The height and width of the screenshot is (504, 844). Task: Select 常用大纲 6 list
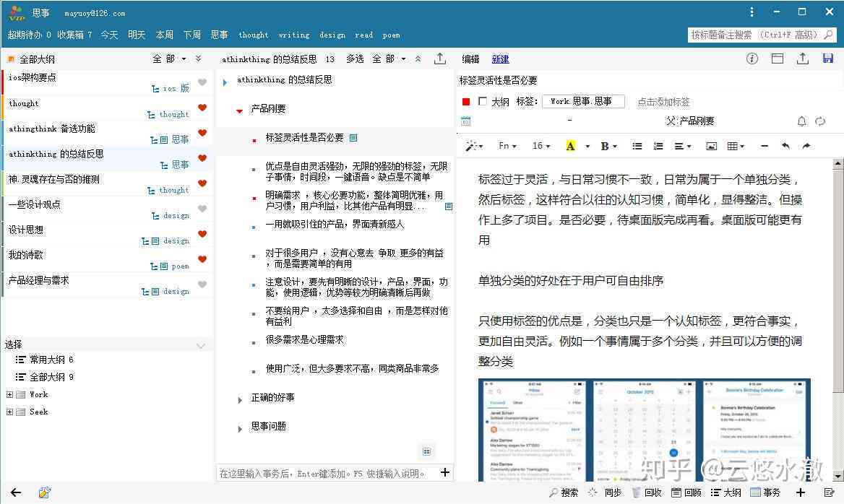[45, 360]
